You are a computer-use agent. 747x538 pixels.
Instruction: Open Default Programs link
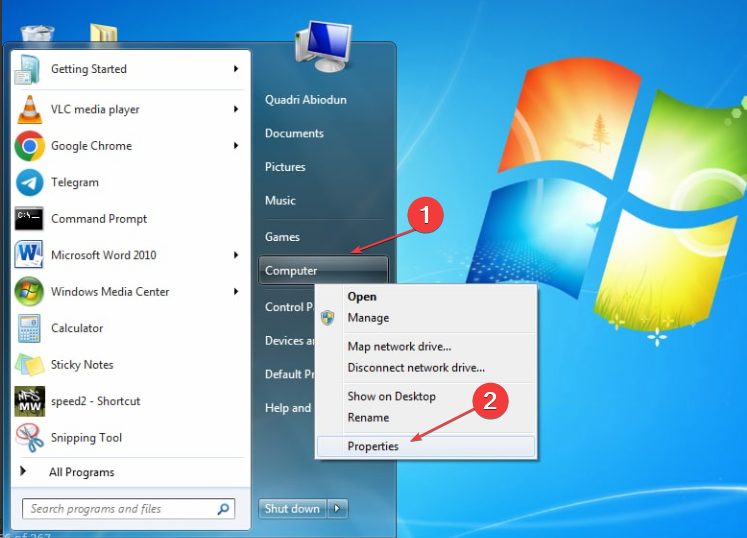tap(290, 374)
